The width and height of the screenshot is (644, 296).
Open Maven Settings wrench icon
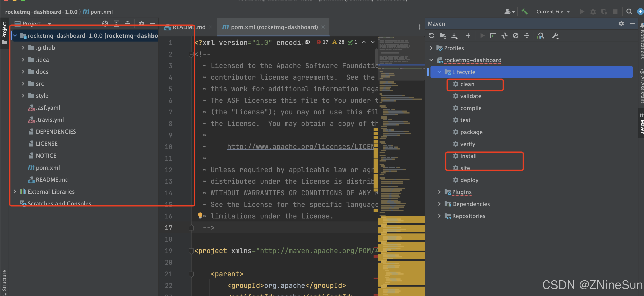click(x=555, y=36)
